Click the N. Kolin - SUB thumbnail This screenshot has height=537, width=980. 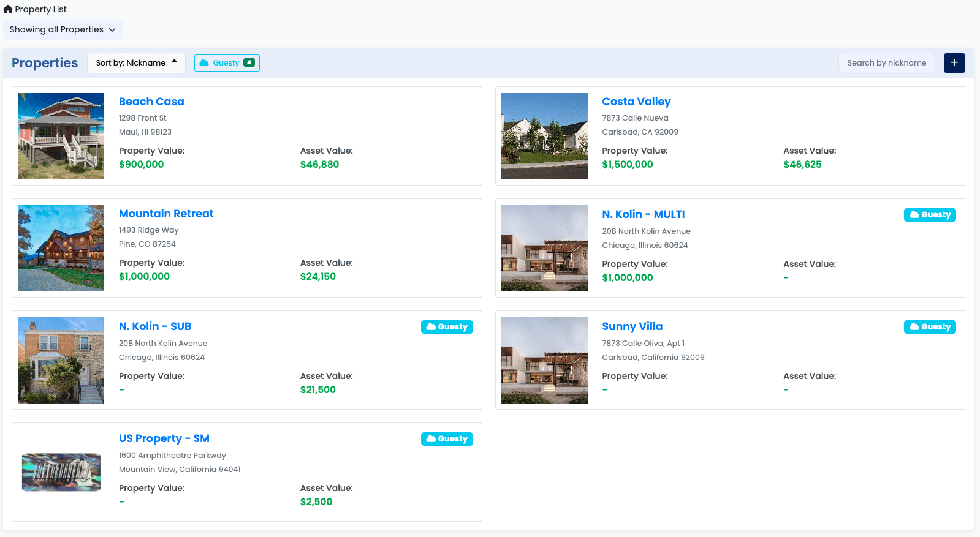[61, 360]
